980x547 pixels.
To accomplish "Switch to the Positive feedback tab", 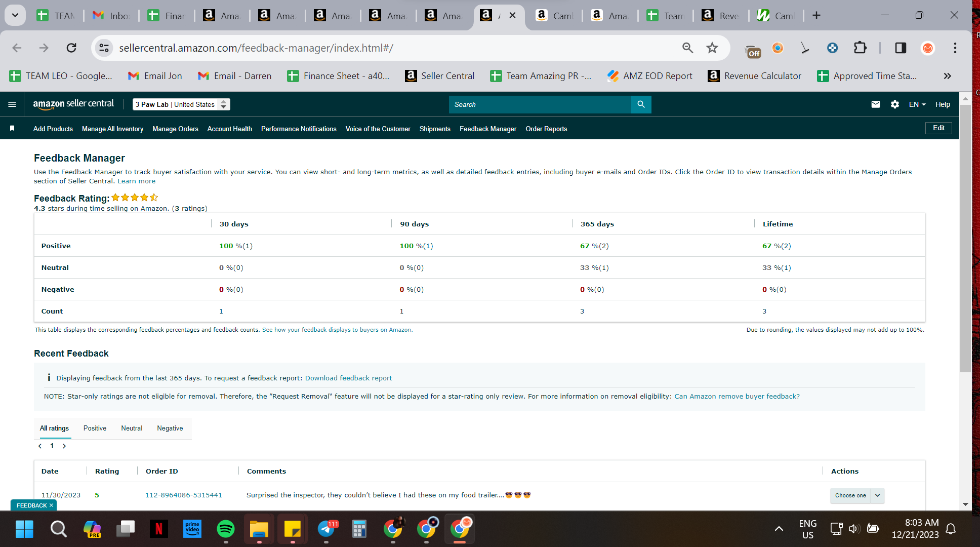I will (95, 428).
